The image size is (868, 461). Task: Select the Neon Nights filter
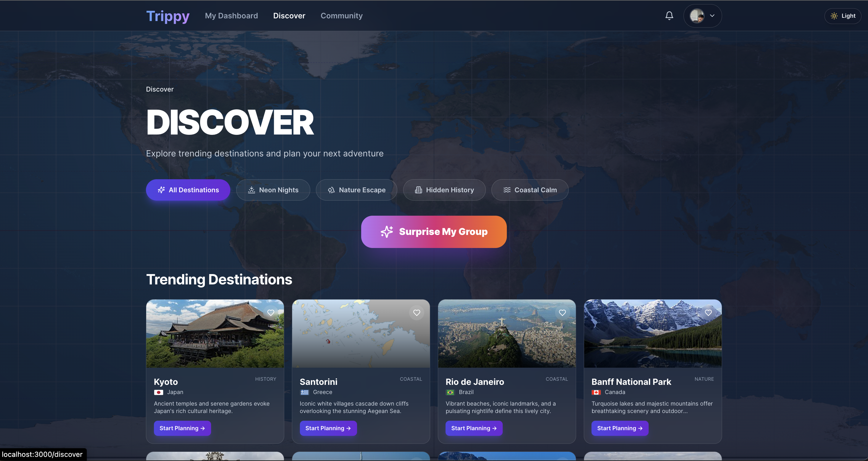[273, 190]
